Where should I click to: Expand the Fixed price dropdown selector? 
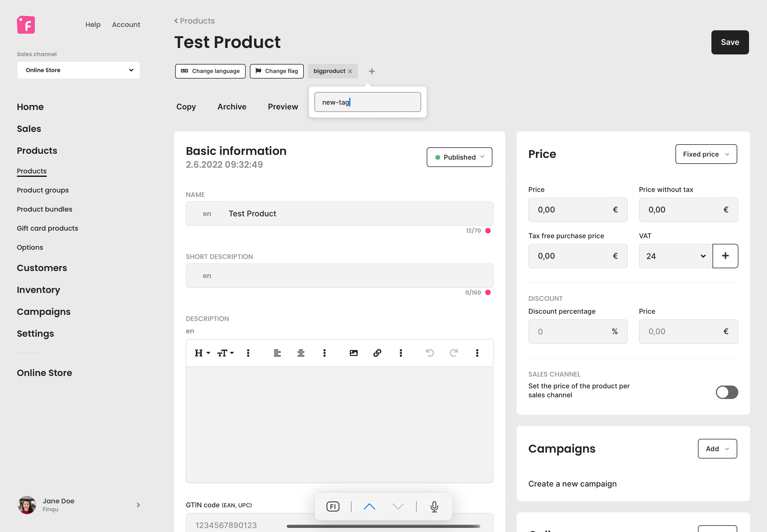point(706,154)
